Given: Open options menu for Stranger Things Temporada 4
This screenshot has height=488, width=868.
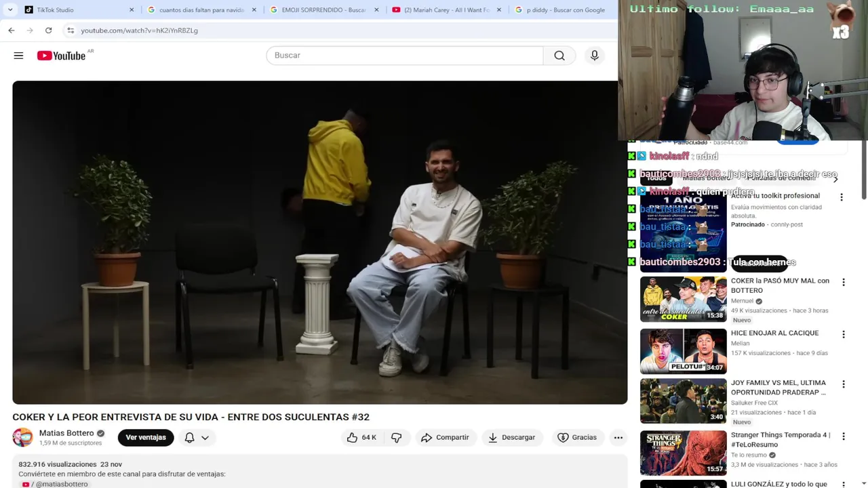Looking at the screenshot, I should (x=844, y=436).
